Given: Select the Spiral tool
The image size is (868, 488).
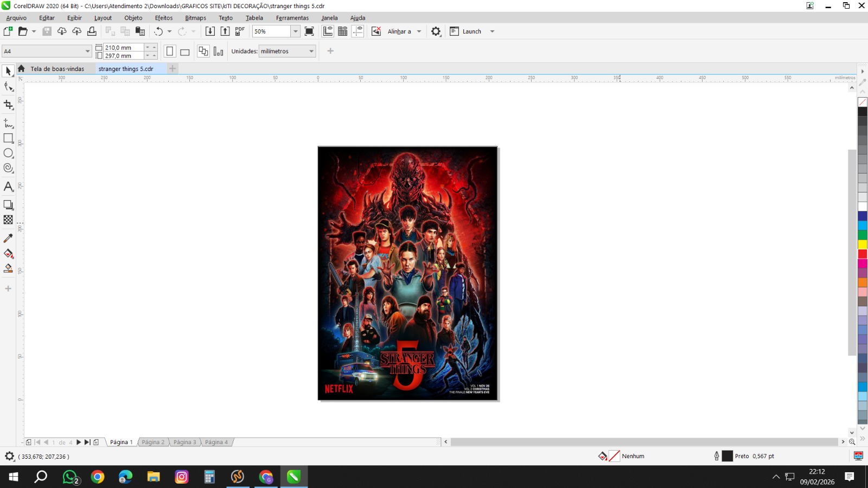Looking at the screenshot, I should tap(8, 168).
